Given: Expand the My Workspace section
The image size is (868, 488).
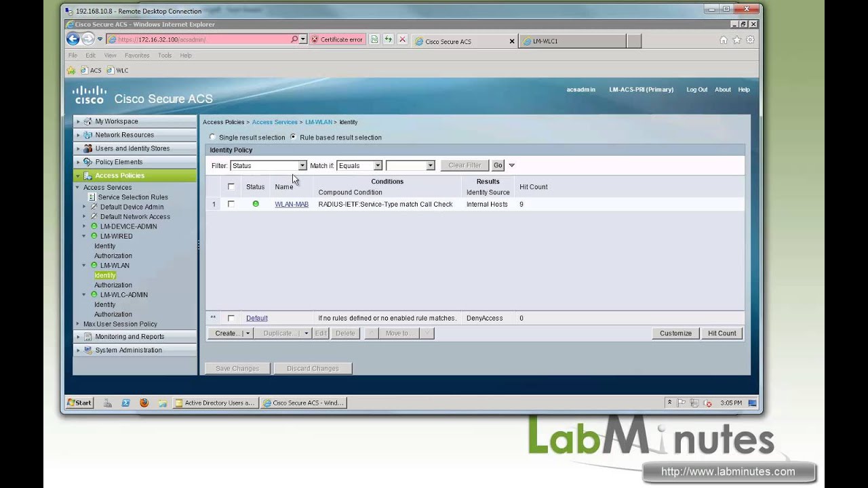Looking at the screenshot, I should [x=79, y=121].
